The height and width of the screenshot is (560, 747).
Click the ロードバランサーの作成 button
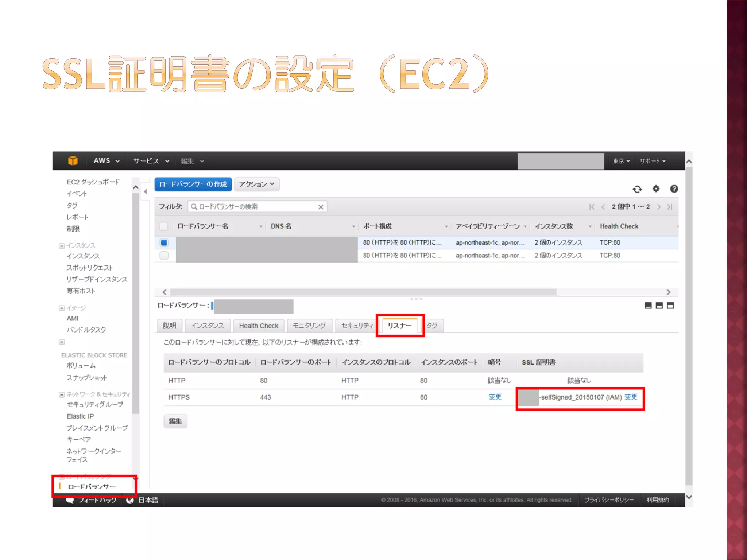(193, 184)
